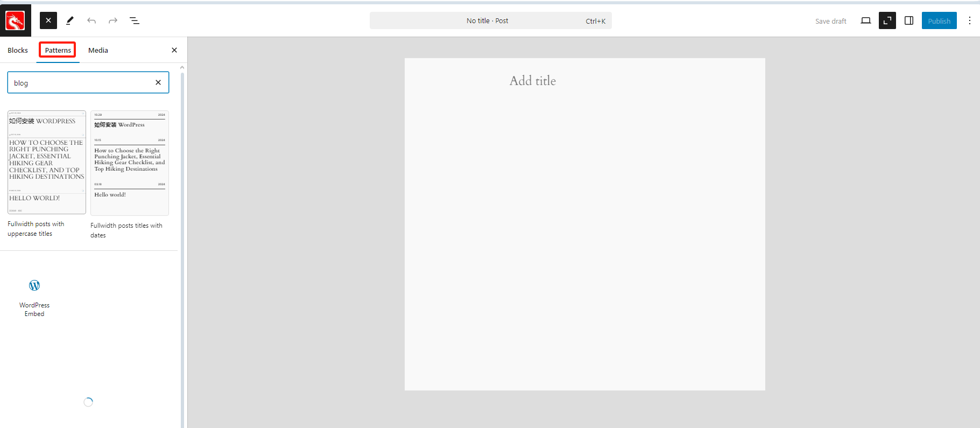Close the inserter panel
The image size is (980, 428).
[174, 50]
